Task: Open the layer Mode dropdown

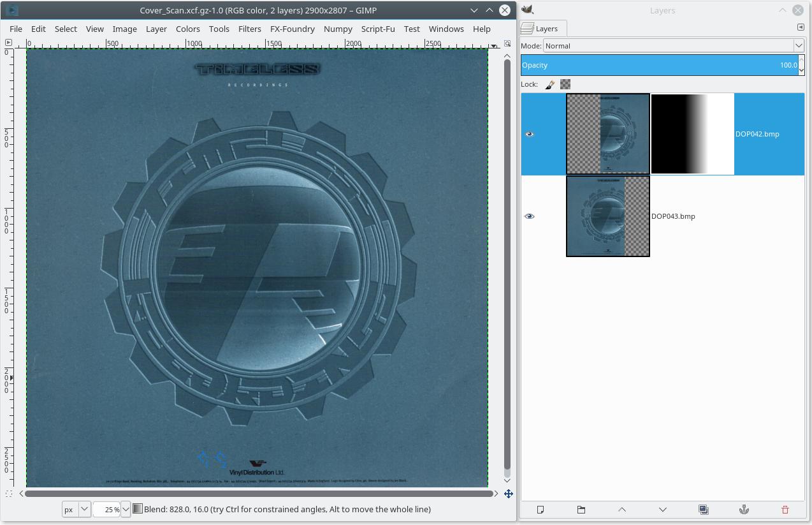Action: click(x=674, y=46)
